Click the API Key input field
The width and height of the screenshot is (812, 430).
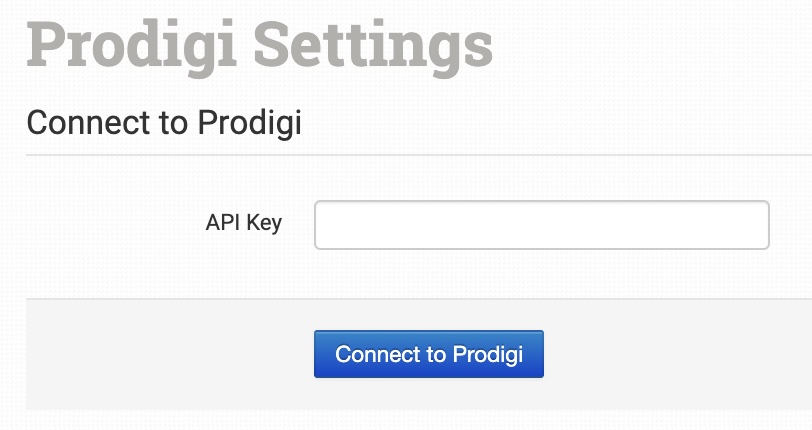tap(541, 225)
